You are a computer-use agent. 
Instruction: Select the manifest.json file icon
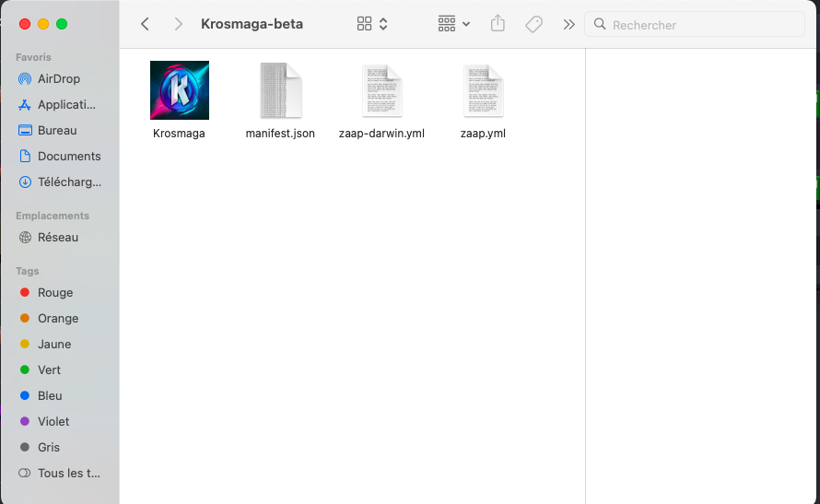[x=281, y=90]
